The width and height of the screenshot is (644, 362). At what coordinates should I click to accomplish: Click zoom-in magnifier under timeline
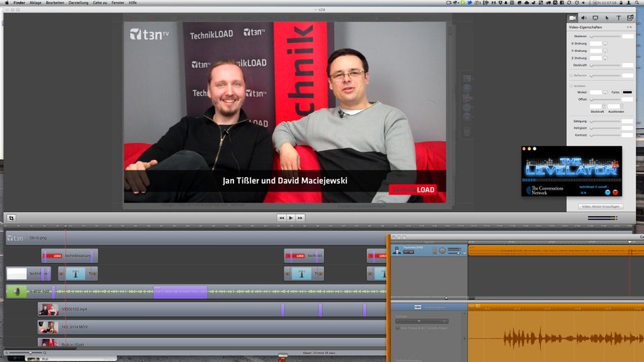[x=45, y=352]
